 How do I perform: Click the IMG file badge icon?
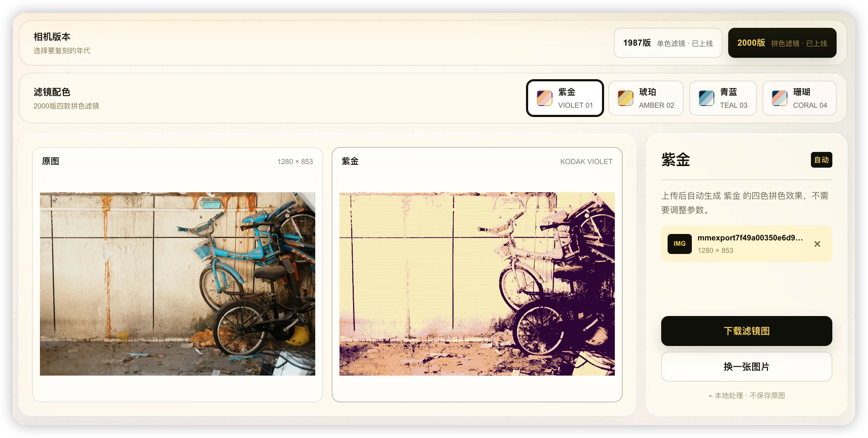pos(680,244)
